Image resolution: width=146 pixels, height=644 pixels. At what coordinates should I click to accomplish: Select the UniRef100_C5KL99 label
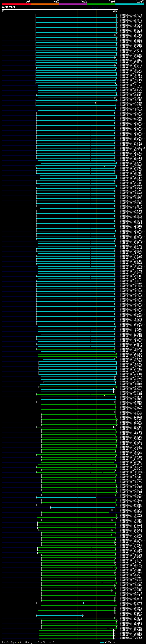click(x=131, y=352)
